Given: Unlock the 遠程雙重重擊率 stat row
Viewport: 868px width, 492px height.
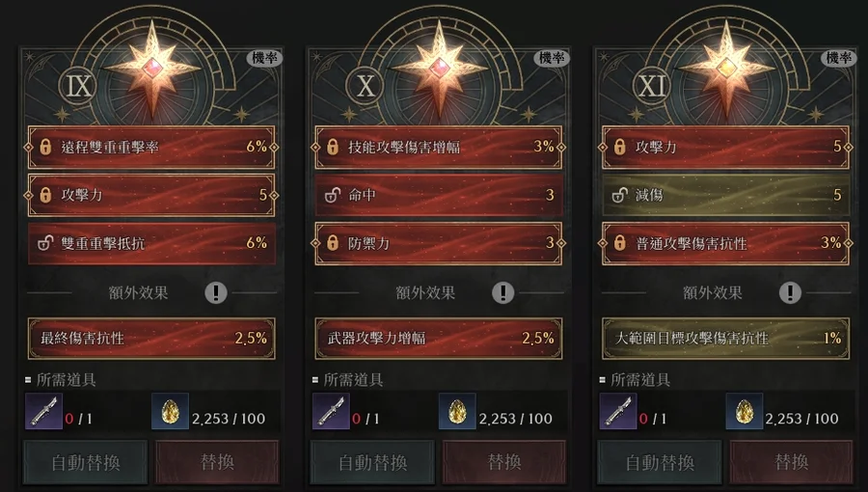Looking at the screenshot, I should [x=44, y=147].
